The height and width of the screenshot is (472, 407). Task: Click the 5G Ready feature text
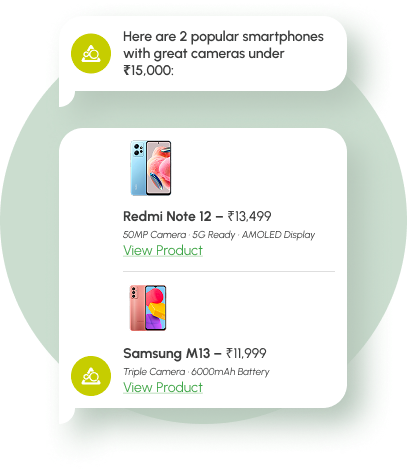point(213,235)
